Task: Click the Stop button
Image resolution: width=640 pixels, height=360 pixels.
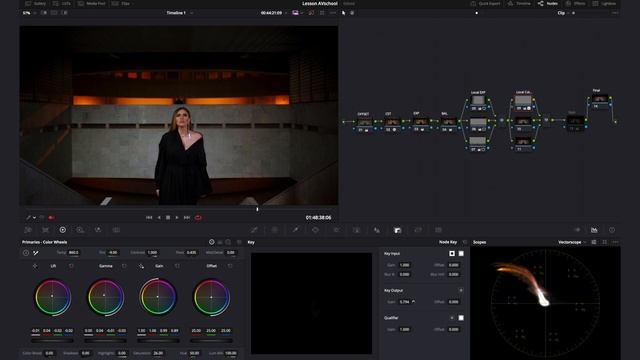Action: click(168, 218)
